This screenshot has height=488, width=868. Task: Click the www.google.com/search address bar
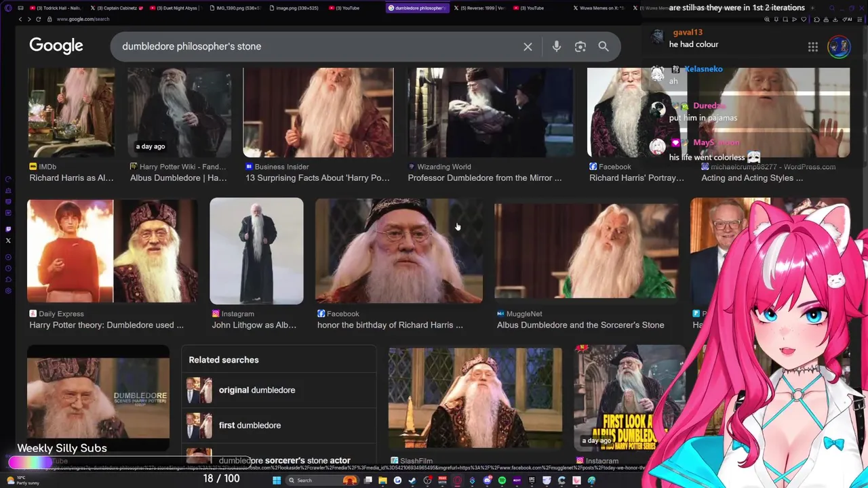83,19
